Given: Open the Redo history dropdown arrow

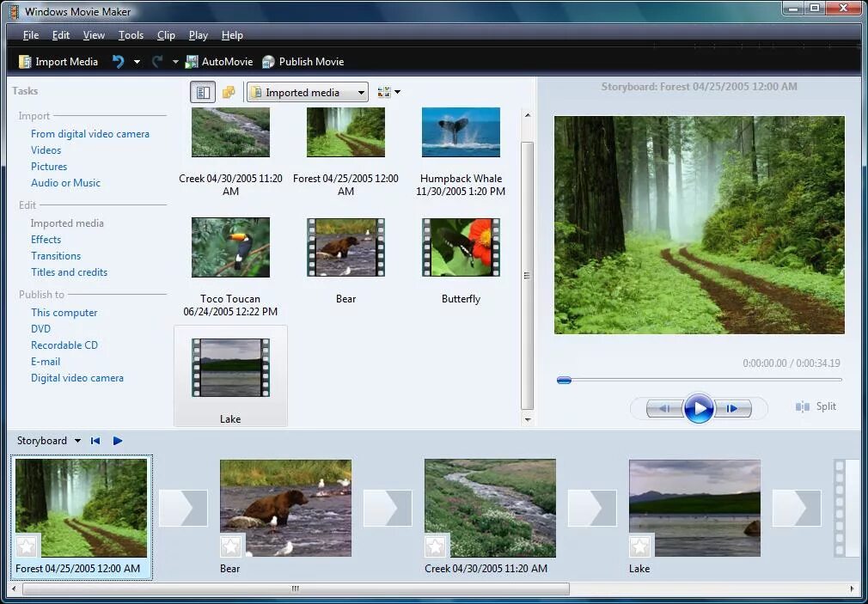Looking at the screenshot, I should tap(175, 62).
